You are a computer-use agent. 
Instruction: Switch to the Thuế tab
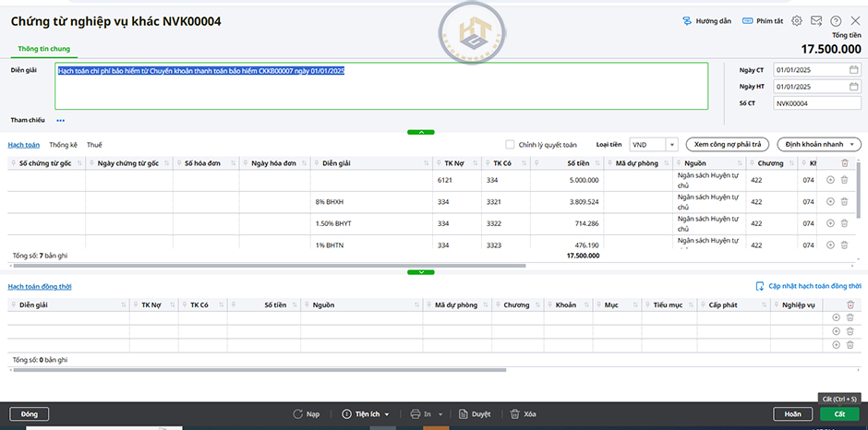pyautogui.click(x=94, y=145)
